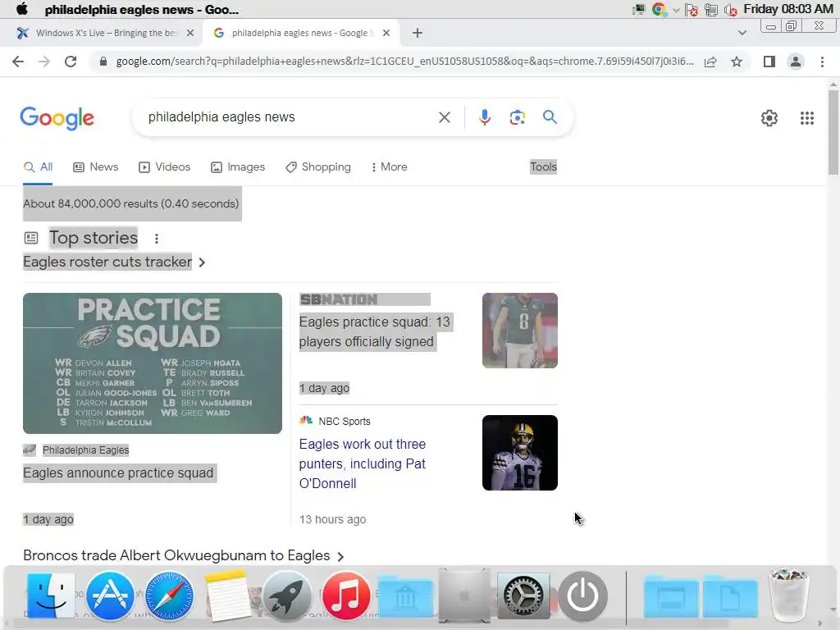Click the NBC Sports player 16 thumbnail

519,453
